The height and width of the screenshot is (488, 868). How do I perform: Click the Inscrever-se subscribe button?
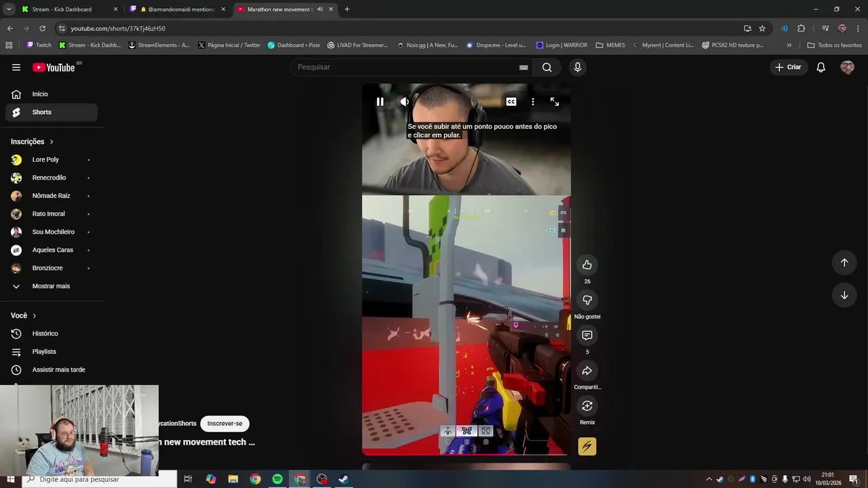point(224,424)
